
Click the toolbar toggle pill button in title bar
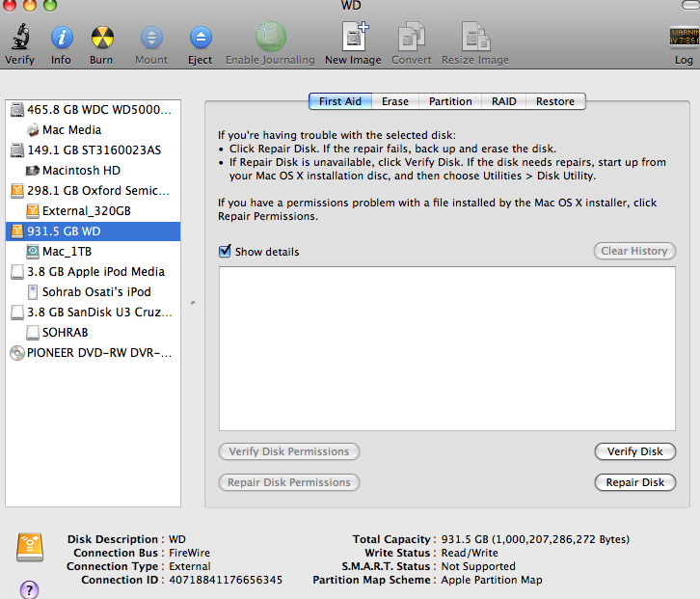click(x=690, y=5)
